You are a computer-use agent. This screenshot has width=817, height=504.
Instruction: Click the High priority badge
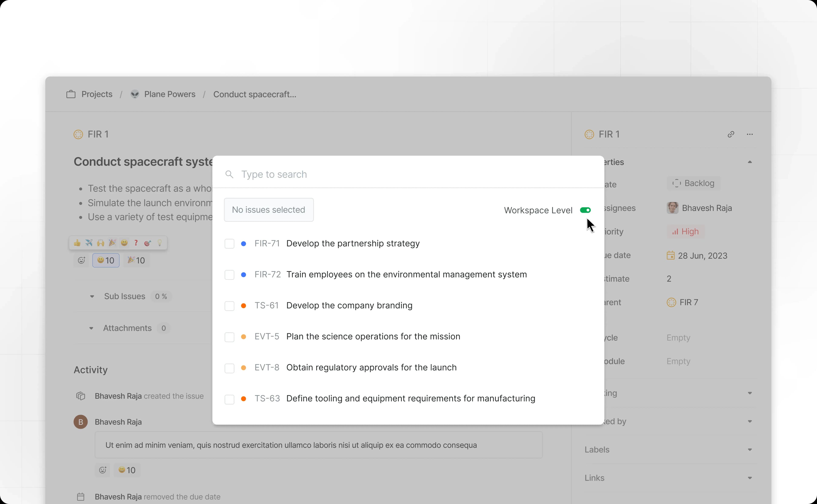686,232
